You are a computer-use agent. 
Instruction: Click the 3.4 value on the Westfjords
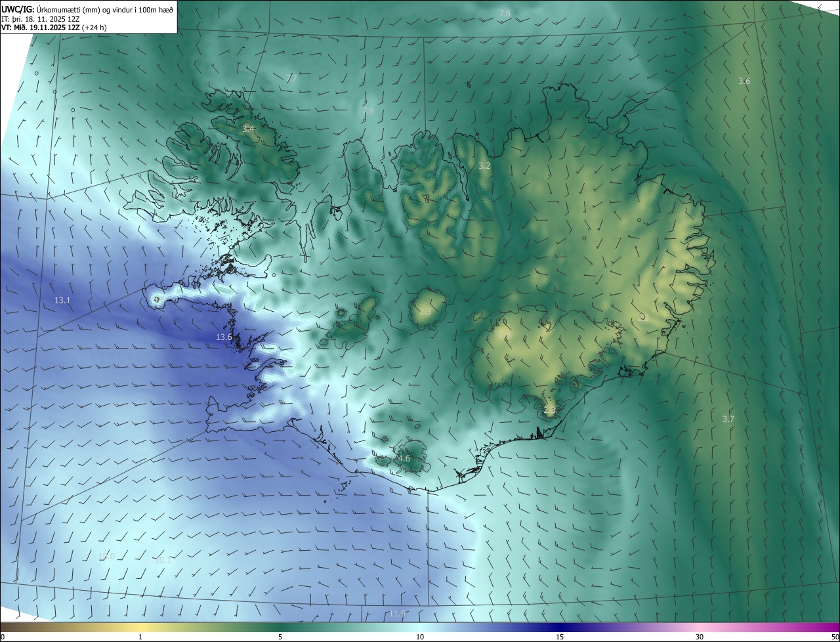pyautogui.click(x=248, y=129)
